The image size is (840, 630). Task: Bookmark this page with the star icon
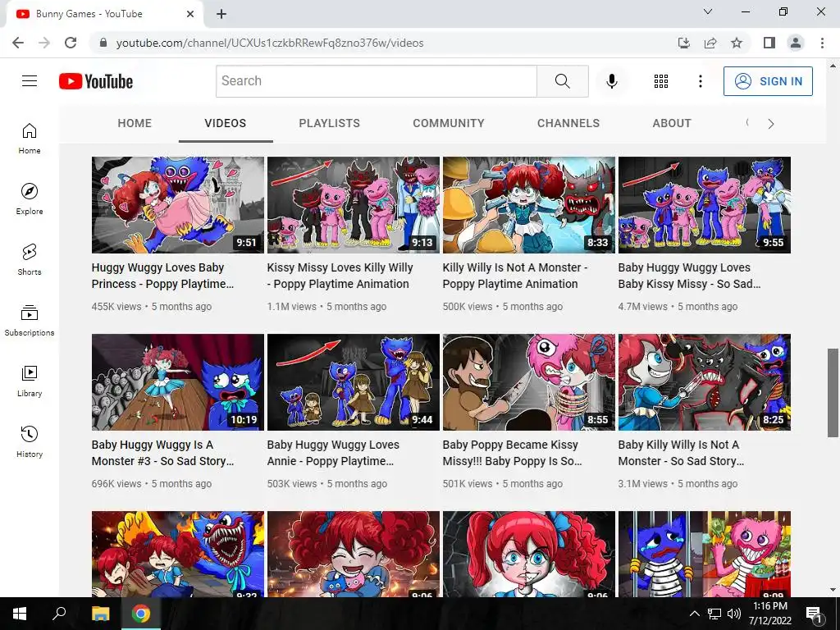[x=737, y=43]
